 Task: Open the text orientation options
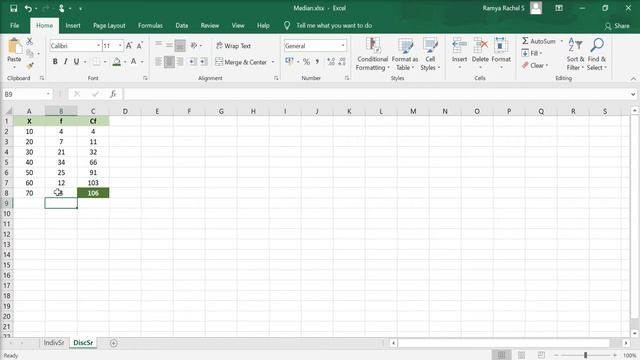point(195,45)
